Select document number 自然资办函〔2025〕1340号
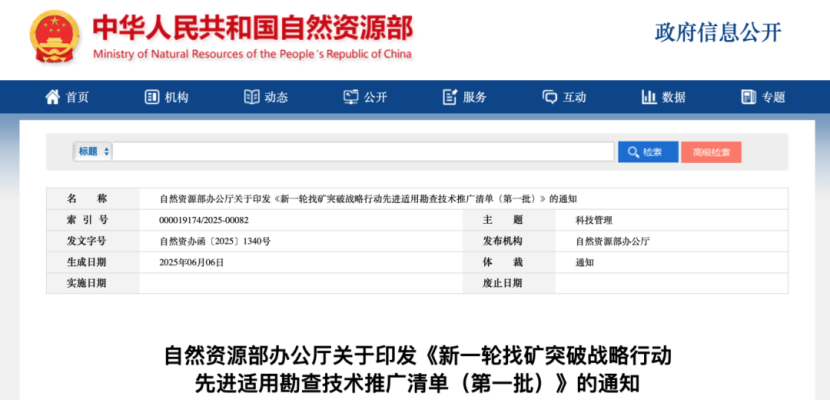The height and width of the screenshot is (400, 830). click(x=215, y=241)
